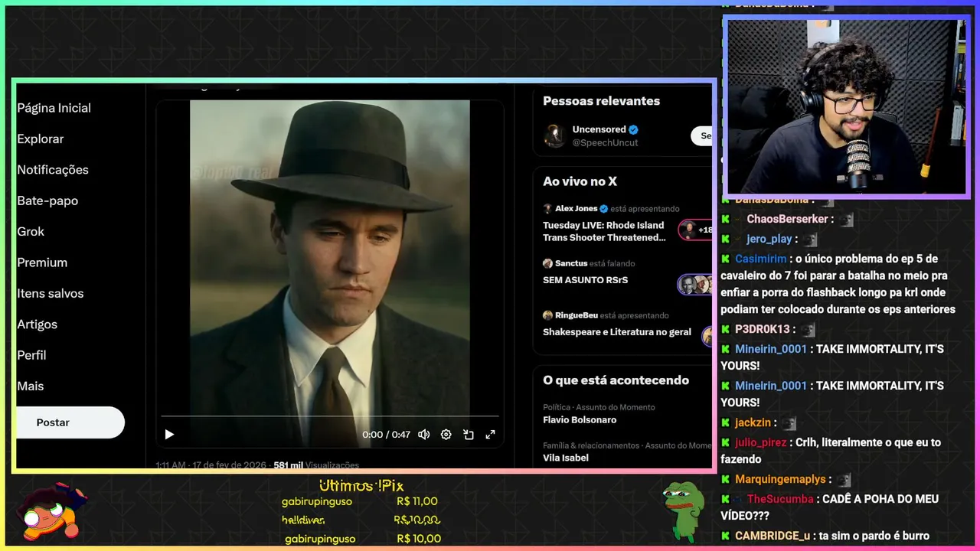This screenshot has height=551, width=980.
Task: Click the 581 mil Visualizações count
Action: [x=316, y=465]
